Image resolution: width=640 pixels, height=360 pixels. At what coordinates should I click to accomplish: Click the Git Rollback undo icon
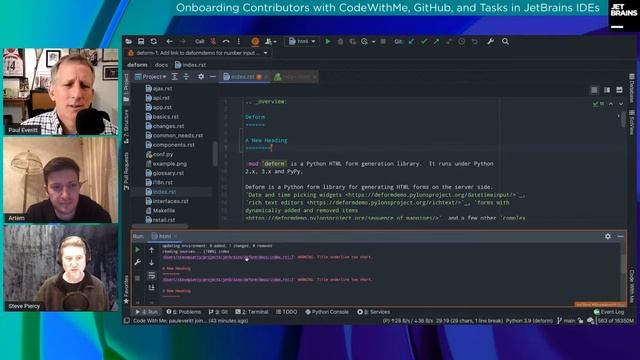(474, 41)
